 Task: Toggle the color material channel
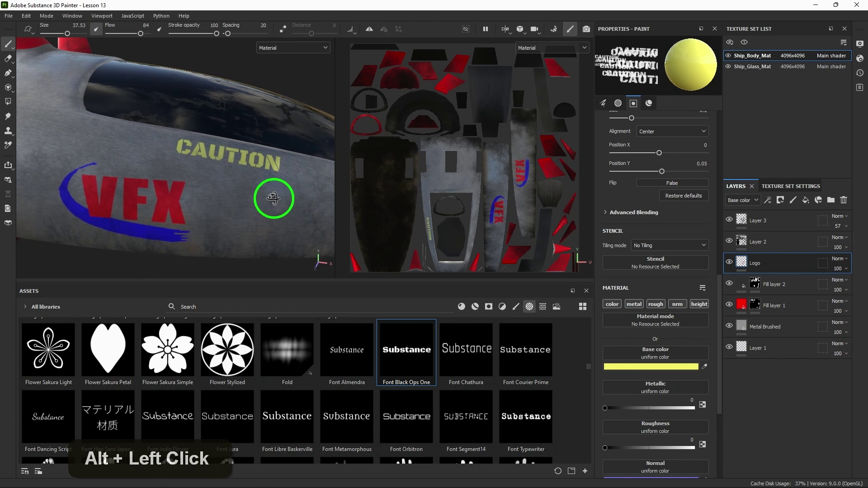[612, 304]
